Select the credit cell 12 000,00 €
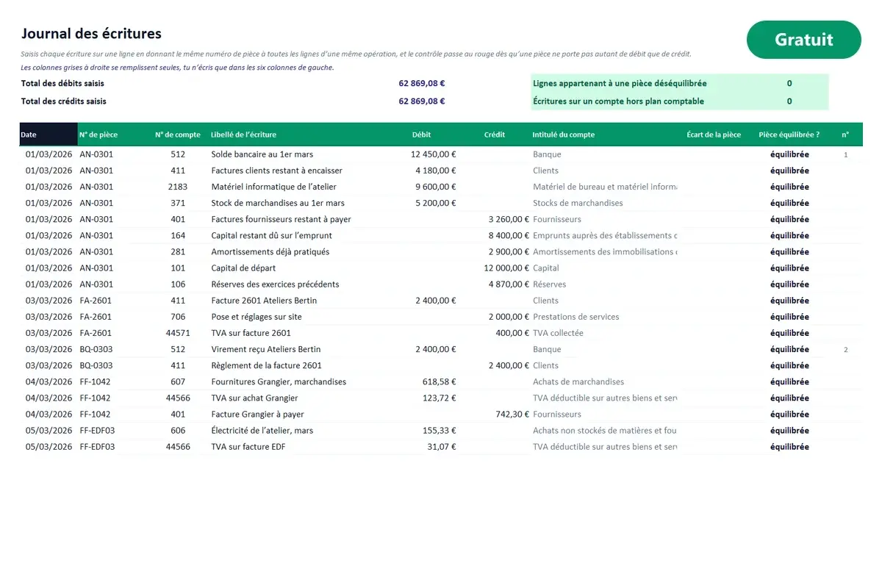Viewport: 882px width, 588px height. click(x=506, y=268)
